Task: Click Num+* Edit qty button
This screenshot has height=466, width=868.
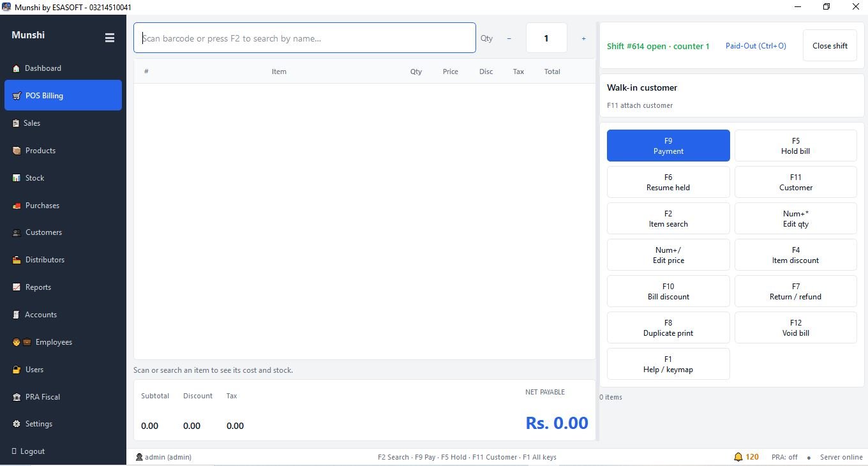Action: pos(795,218)
